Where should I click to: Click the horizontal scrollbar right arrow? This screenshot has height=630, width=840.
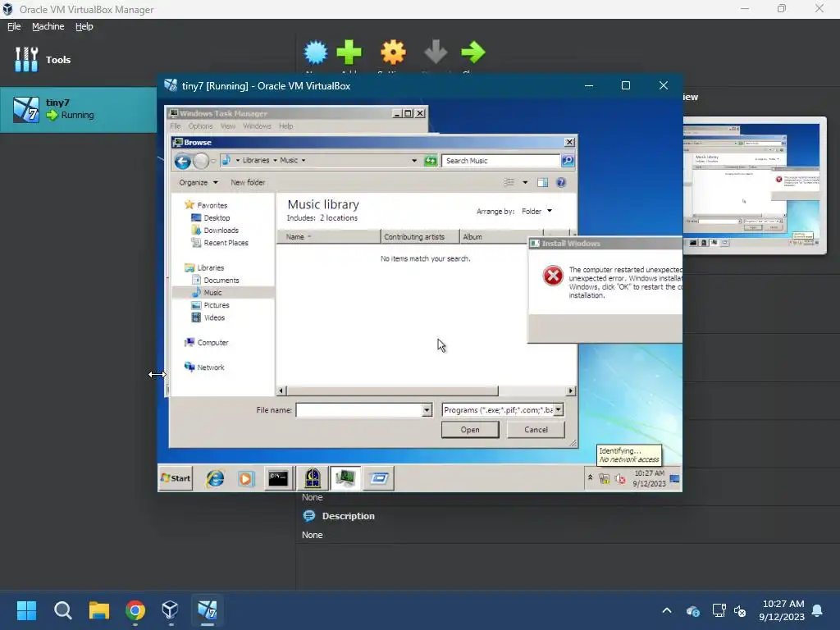[x=571, y=391]
